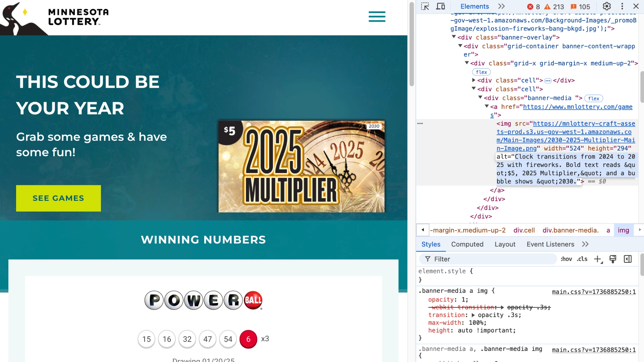This screenshot has height=362, width=644.
Task: Expand the collapsed div class cell node
Action: click(x=474, y=80)
